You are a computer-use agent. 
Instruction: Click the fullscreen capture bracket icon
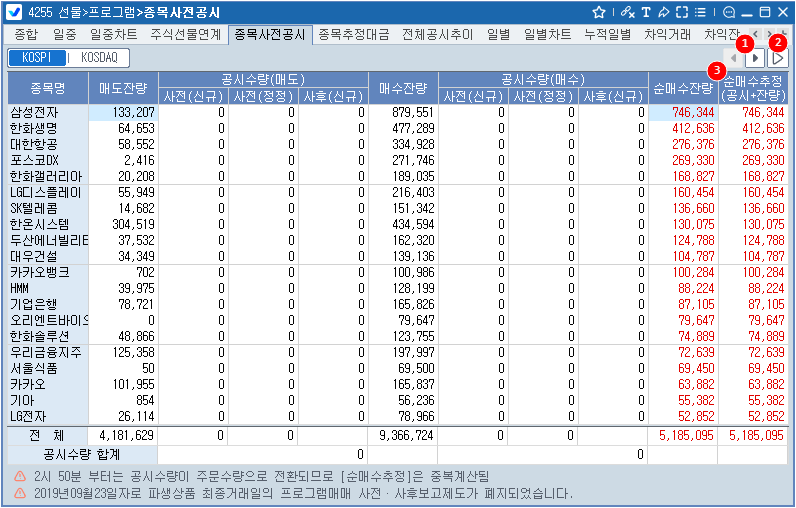[x=681, y=12]
